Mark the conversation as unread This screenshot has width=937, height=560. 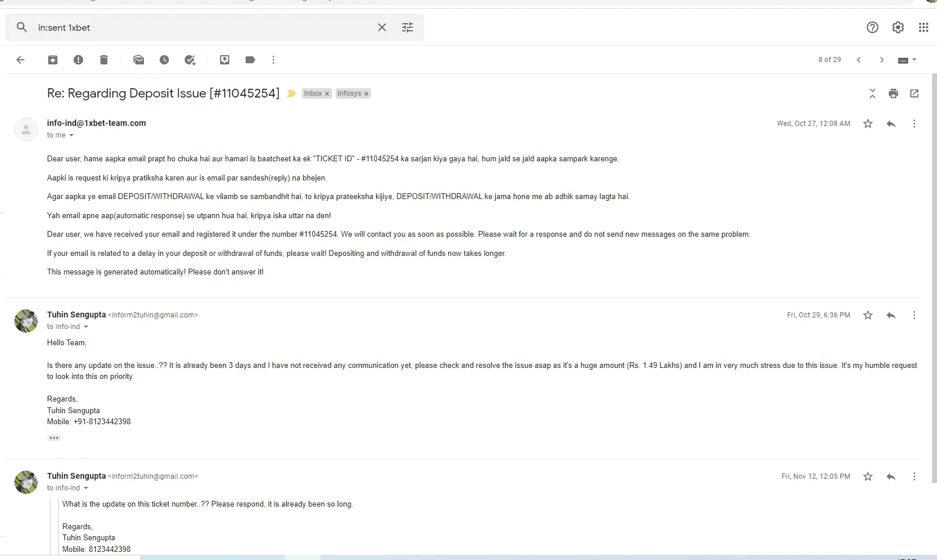[139, 60]
